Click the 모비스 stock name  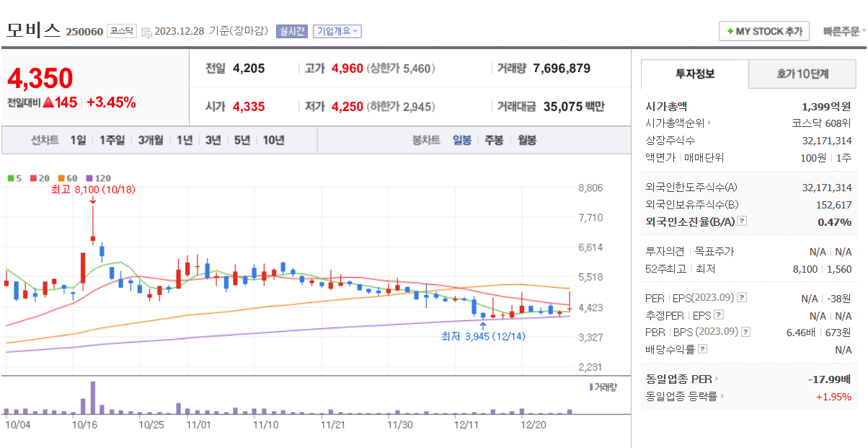coord(33,30)
